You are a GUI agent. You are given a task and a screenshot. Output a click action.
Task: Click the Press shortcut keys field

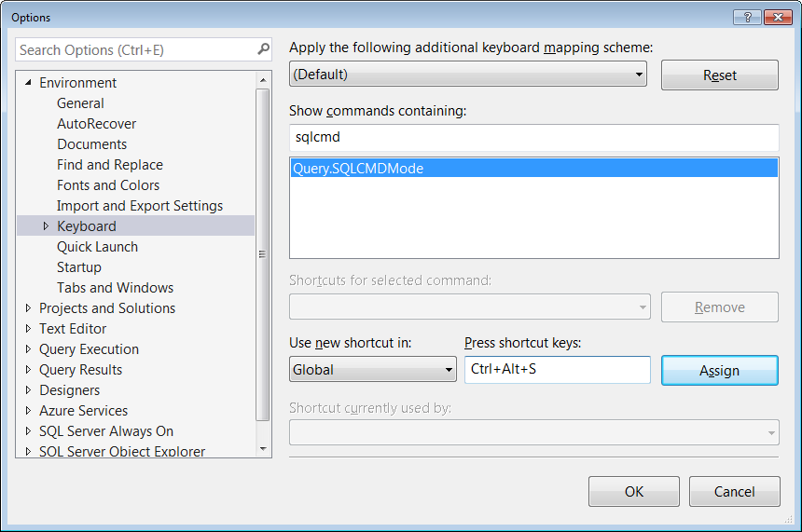click(x=557, y=370)
